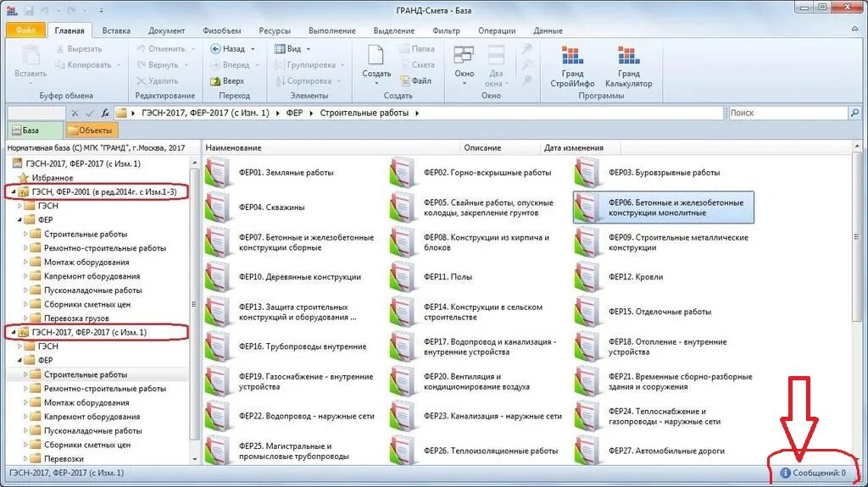Open ФЕР11. Полы book
Image resolution: width=868 pixels, height=487 pixels.
(x=431, y=277)
